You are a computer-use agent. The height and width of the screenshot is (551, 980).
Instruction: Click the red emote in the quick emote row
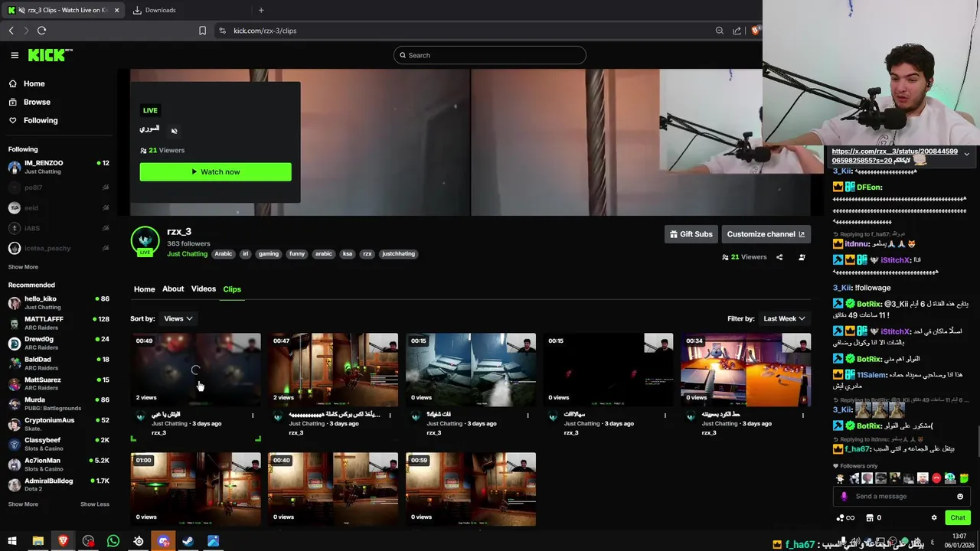click(x=936, y=478)
